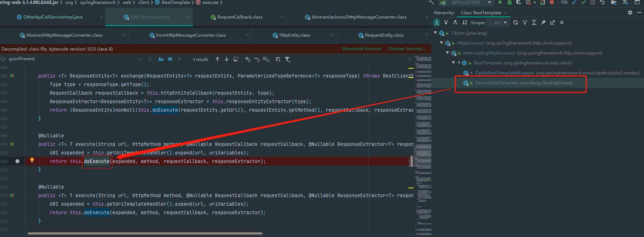Image resolution: width=644 pixels, height=237 pixels.
Task: Open AbstractJackson2HttpMessageConverter.class tab
Action: click(x=359, y=17)
